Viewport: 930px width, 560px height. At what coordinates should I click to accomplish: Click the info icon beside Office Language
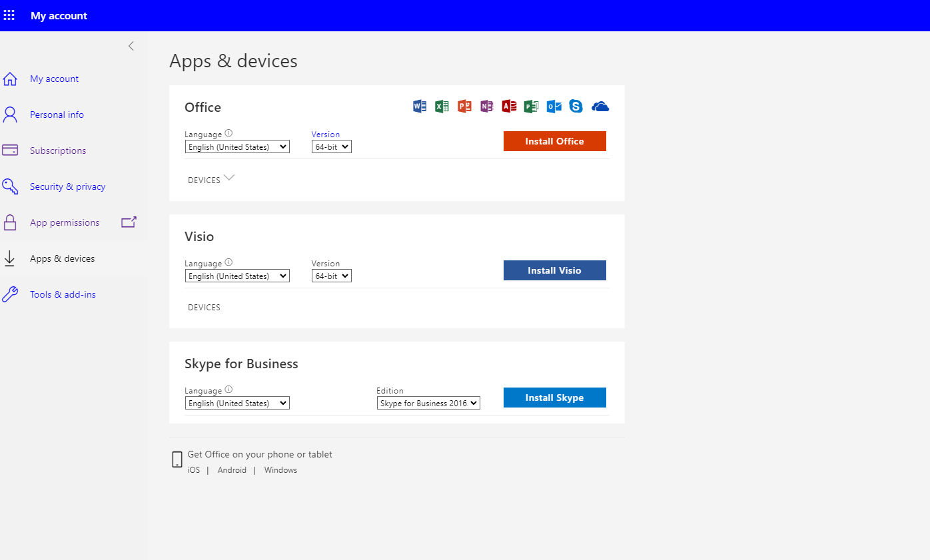[x=229, y=133]
